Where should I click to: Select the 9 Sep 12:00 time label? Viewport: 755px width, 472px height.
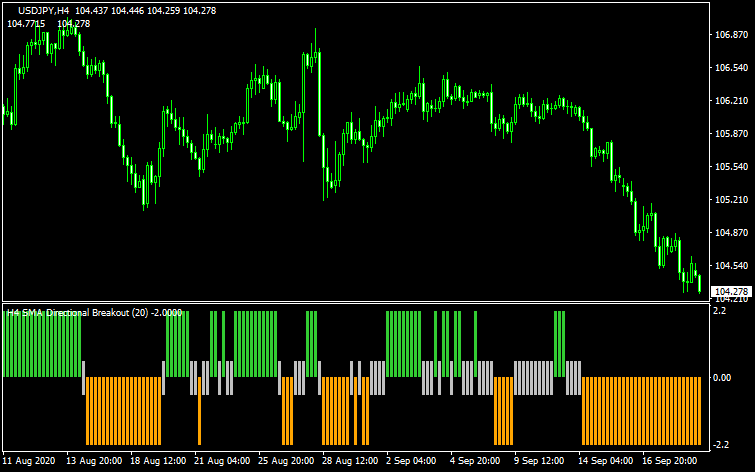541,461
